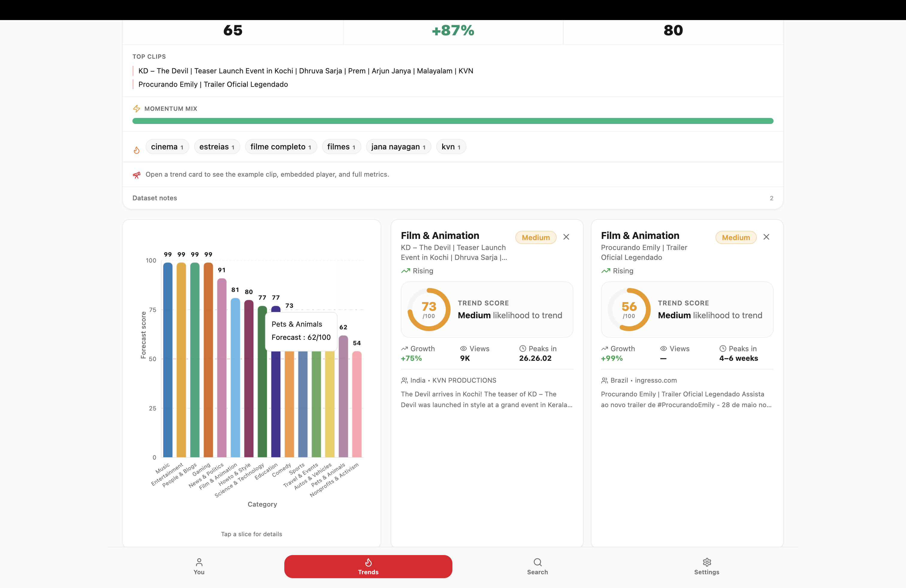Select the jana nayagan tag chip

pos(398,147)
